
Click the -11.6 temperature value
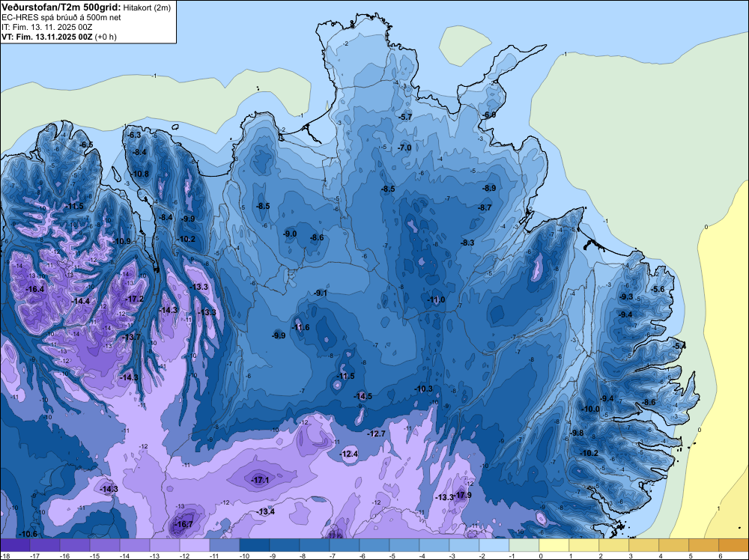point(301,327)
